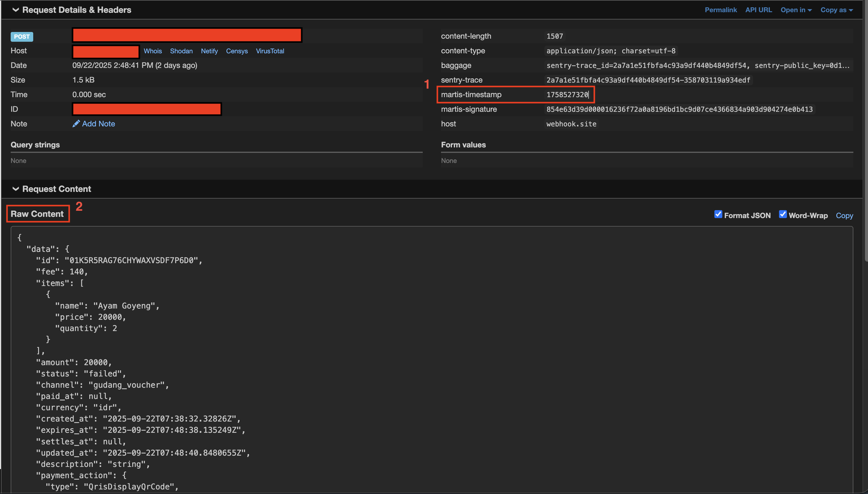Click the Censys lookup link
868x494 pixels.
pos(237,51)
